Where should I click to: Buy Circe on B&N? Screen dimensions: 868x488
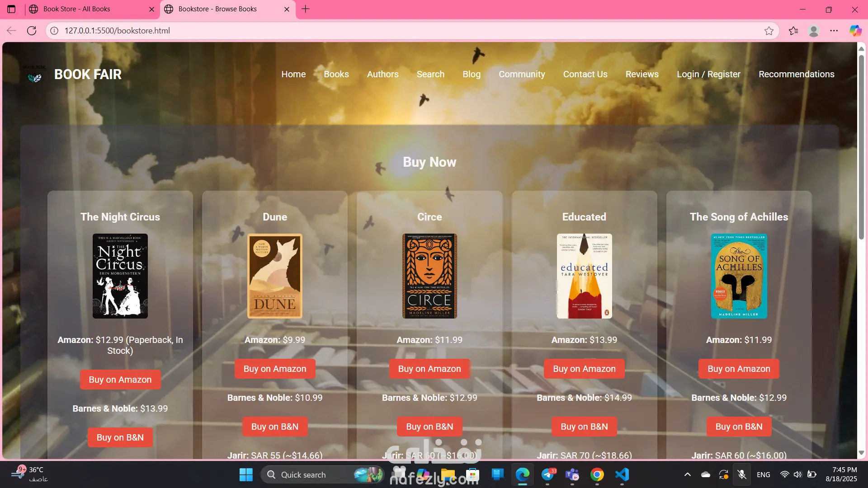[x=429, y=427]
